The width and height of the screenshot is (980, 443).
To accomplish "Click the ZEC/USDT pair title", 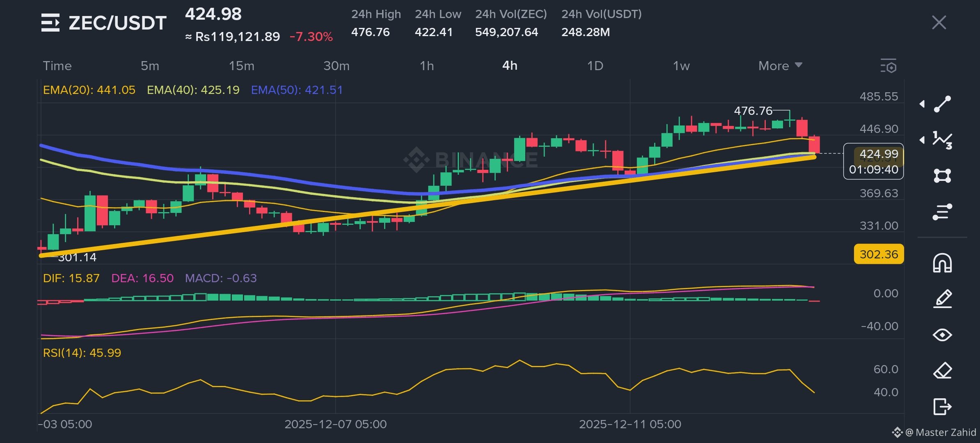I will coord(117,23).
